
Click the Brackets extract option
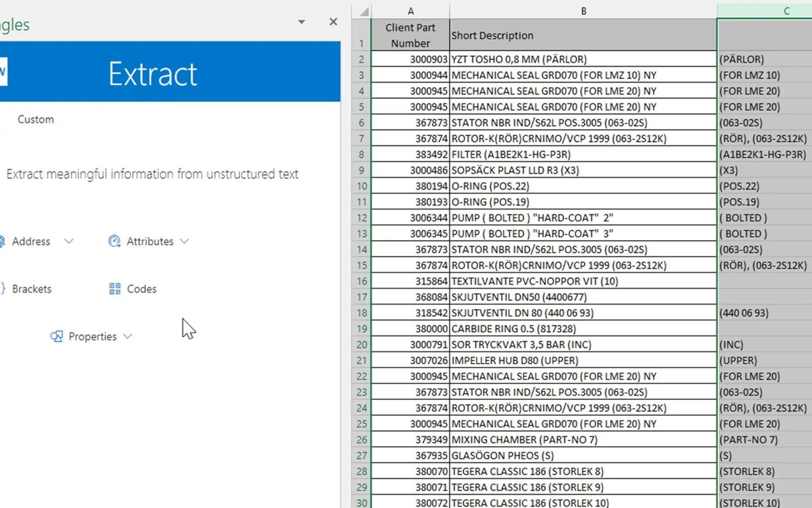[31, 289]
